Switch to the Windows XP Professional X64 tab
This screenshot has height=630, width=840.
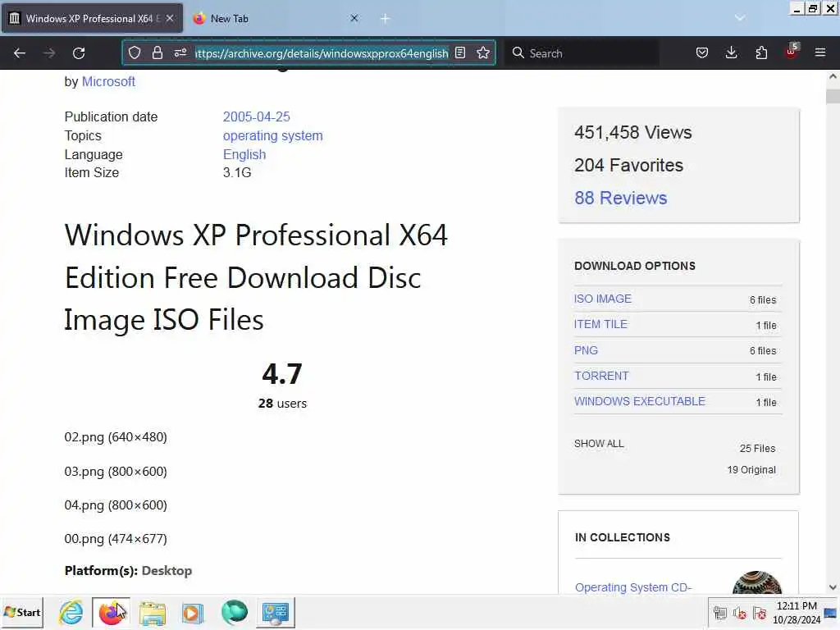pos(92,18)
